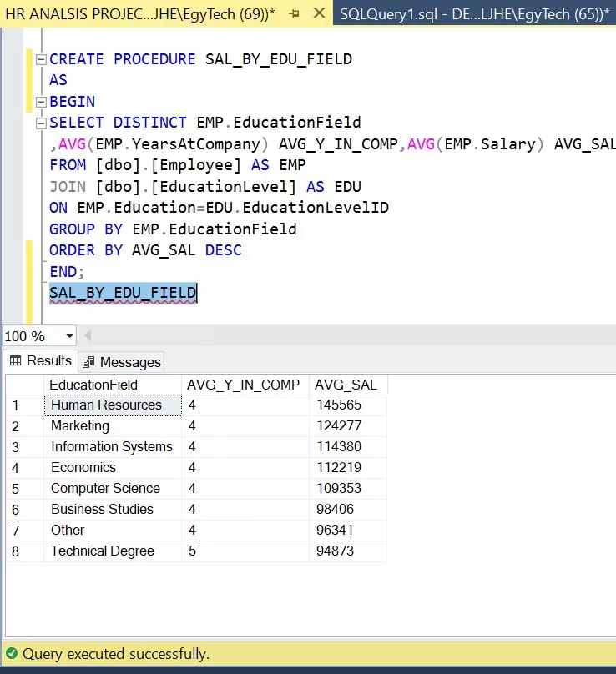Collapse the SELECT DISTINCT statement block
The image size is (616, 674).
tap(41, 123)
